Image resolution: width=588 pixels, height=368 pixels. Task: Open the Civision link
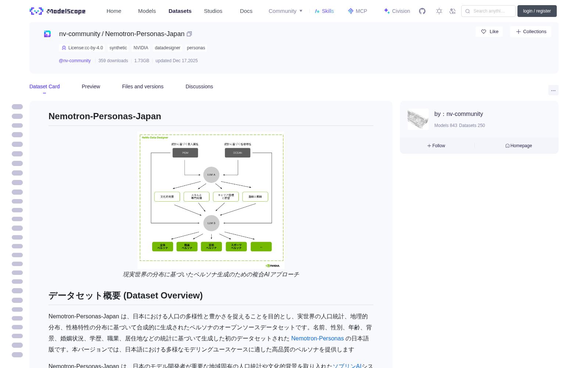pyautogui.click(x=397, y=11)
